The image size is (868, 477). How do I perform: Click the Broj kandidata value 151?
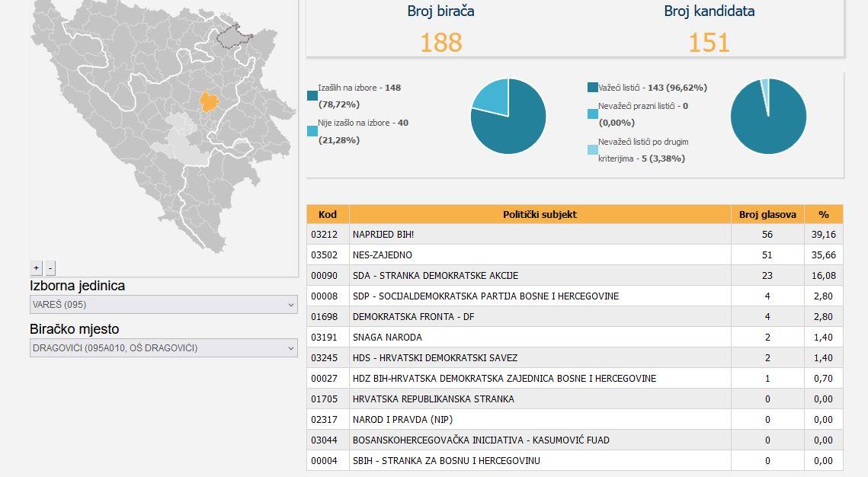pos(709,43)
